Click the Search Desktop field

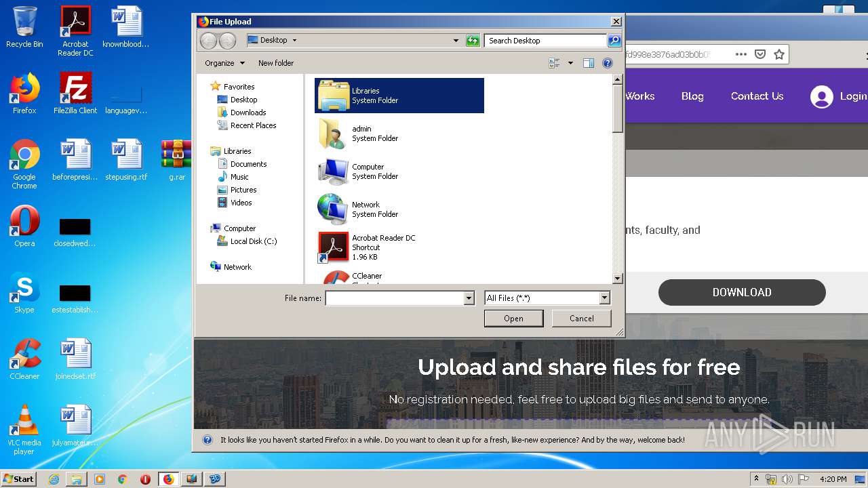(546, 41)
